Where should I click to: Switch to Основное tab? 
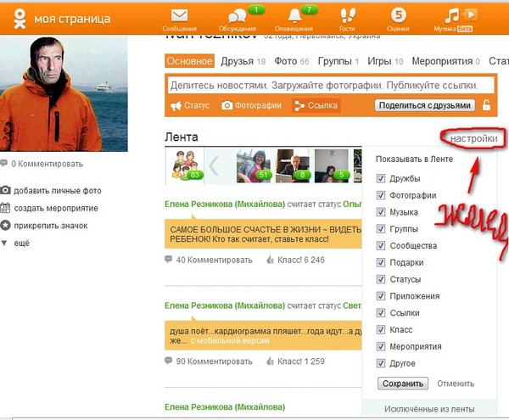(x=189, y=61)
